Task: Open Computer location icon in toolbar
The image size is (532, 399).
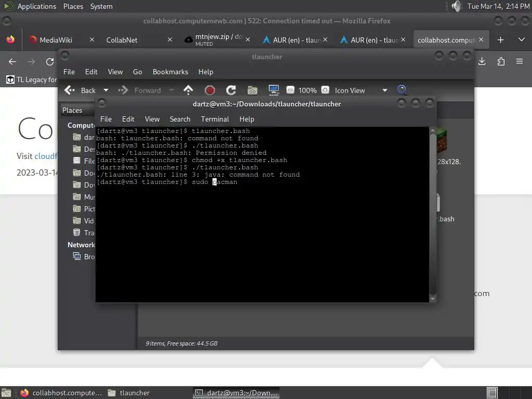Action: [x=273, y=90]
